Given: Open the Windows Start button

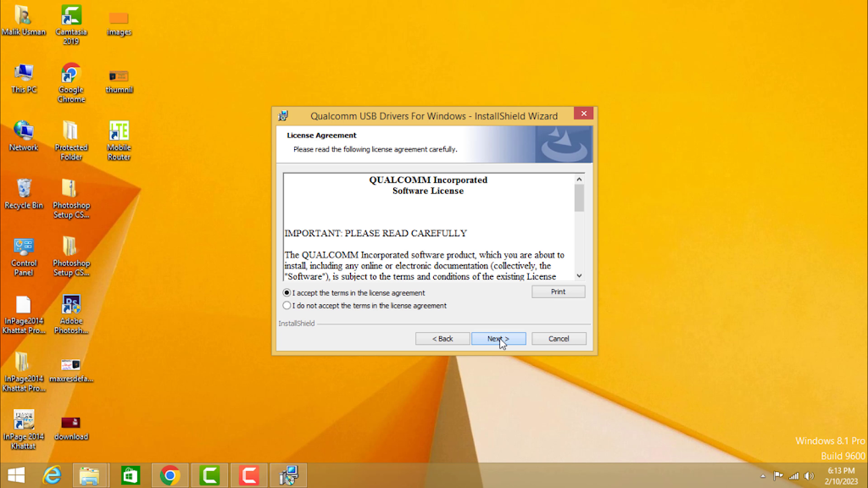Looking at the screenshot, I should [x=16, y=475].
